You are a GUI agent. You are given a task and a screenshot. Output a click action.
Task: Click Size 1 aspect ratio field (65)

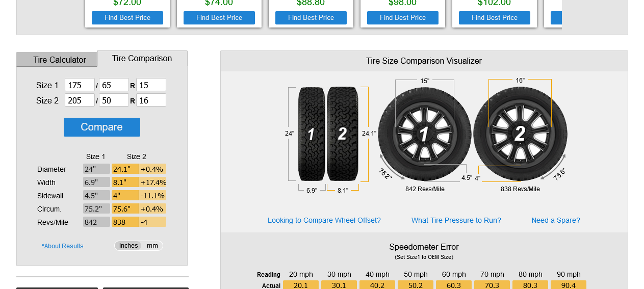pyautogui.click(x=114, y=85)
